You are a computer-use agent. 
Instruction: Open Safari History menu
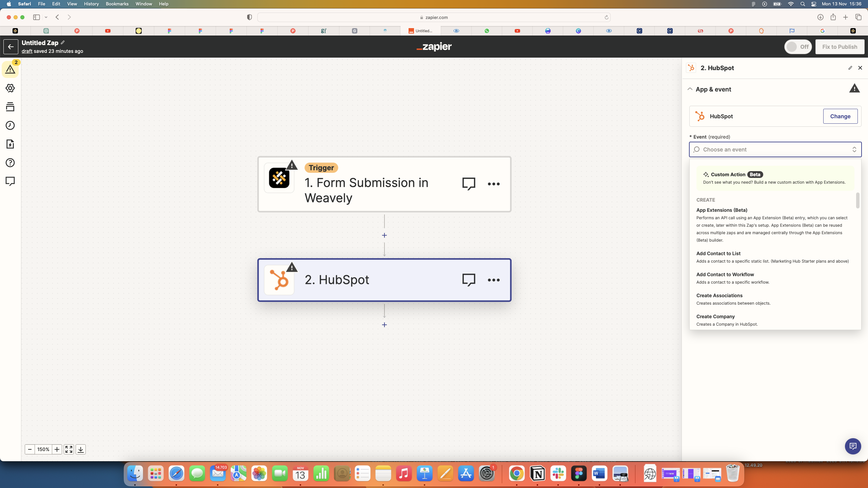point(91,4)
